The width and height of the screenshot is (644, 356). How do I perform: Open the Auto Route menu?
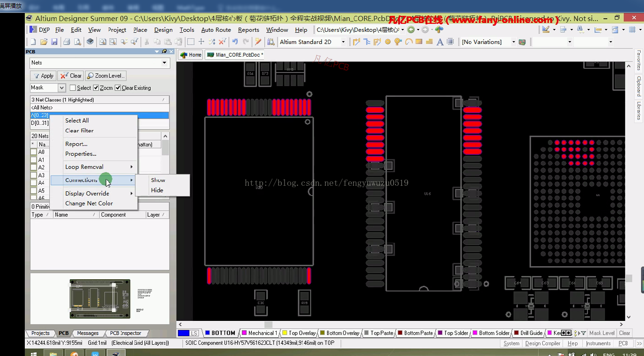(x=216, y=29)
